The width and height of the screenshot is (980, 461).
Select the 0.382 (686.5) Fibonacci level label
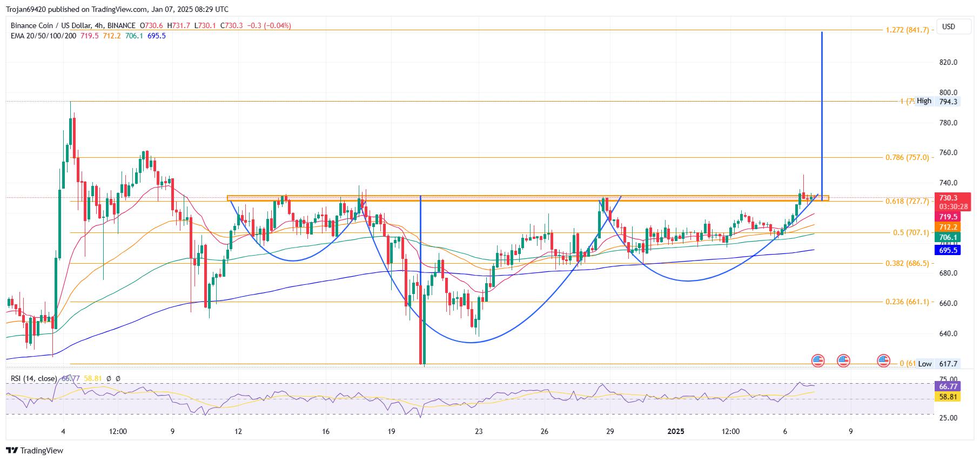(x=907, y=263)
